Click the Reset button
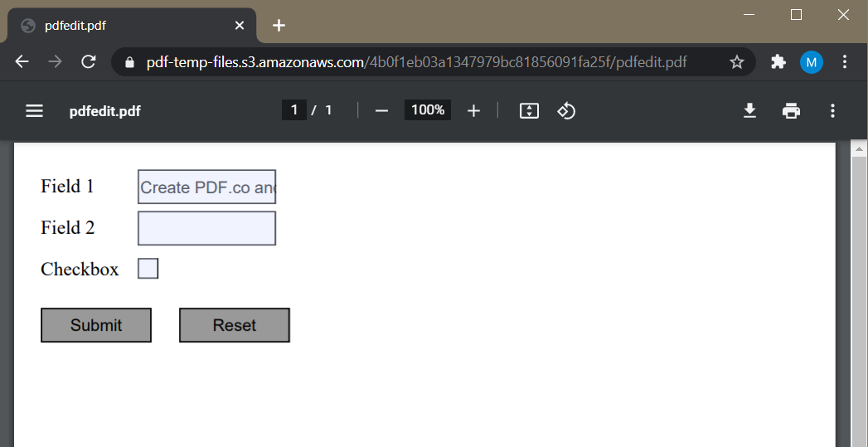The width and height of the screenshot is (868, 447). tap(234, 325)
